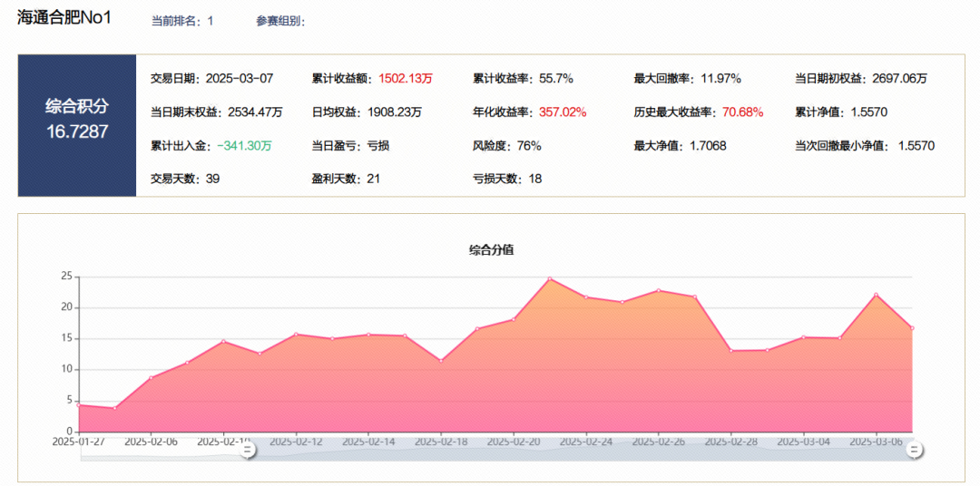The image size is (980, 486).
Task: Click the 参赛组别 label
Action: tap(279, 21)
